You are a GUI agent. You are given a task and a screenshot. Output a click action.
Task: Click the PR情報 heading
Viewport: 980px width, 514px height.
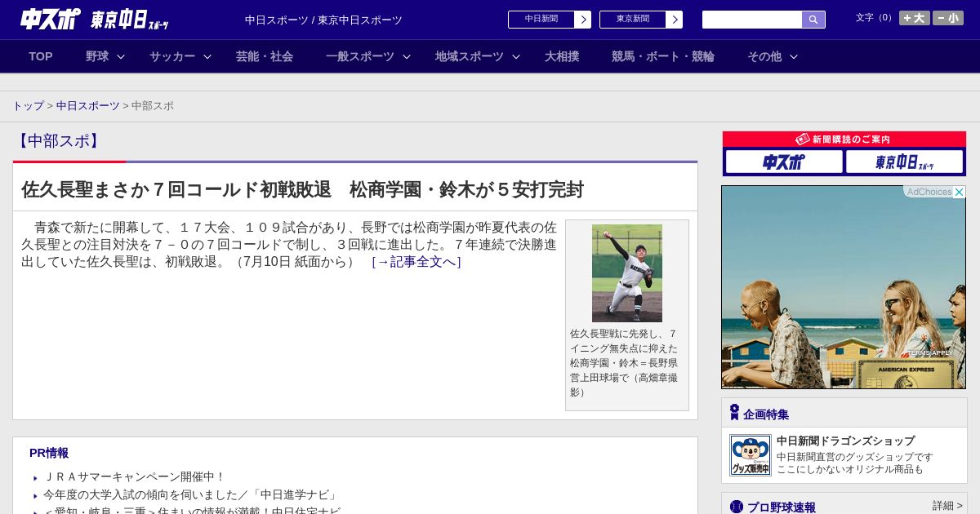[x=49, y=453]
